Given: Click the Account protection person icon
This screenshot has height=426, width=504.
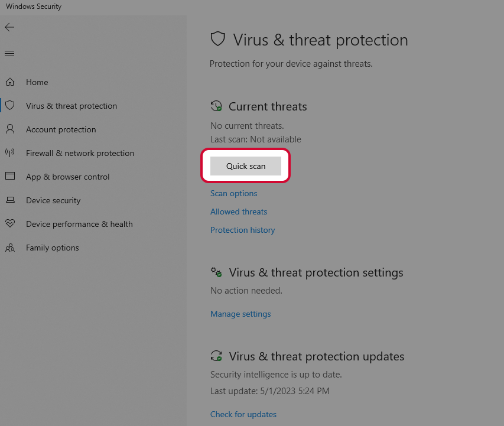Looking at the screenshot, I should (x=10, y=129).
